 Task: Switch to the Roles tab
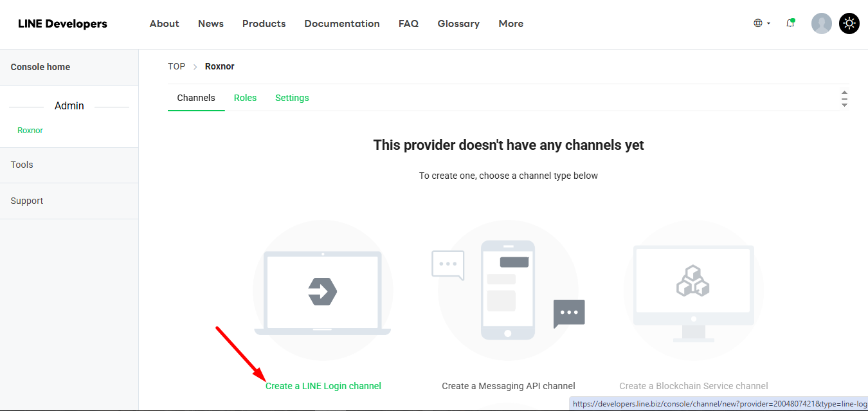coord(245,97)
